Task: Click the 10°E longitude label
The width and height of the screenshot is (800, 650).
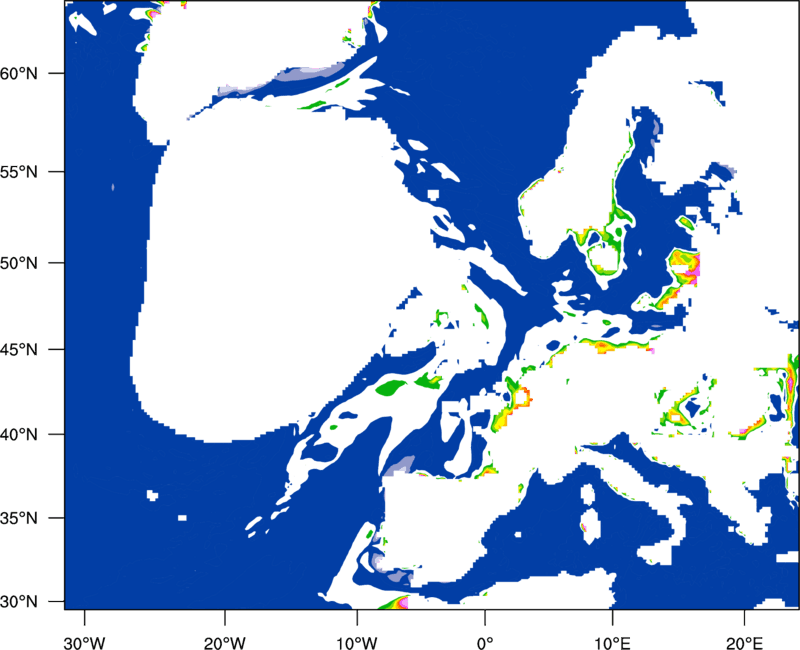Action: tap(612, 643)
